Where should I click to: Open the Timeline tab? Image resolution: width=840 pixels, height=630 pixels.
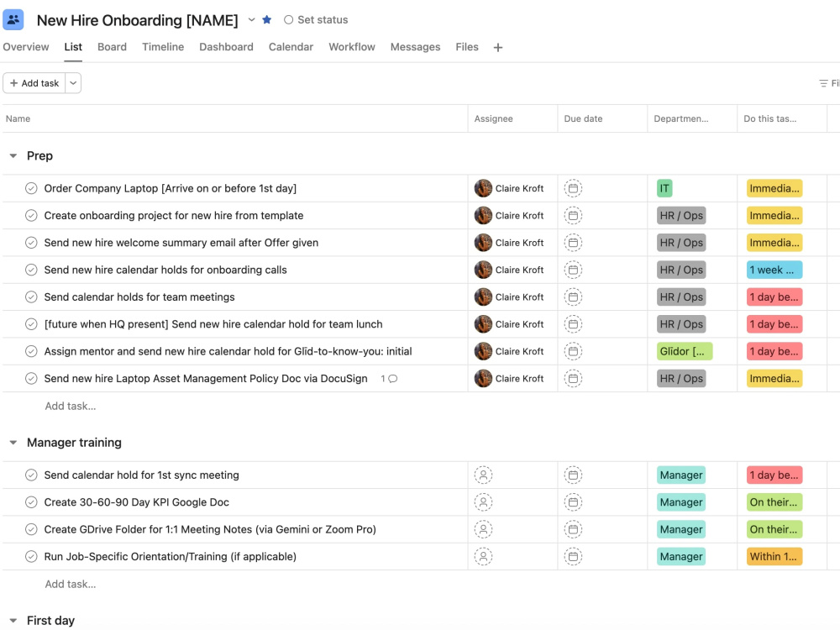tap(163, 47)
